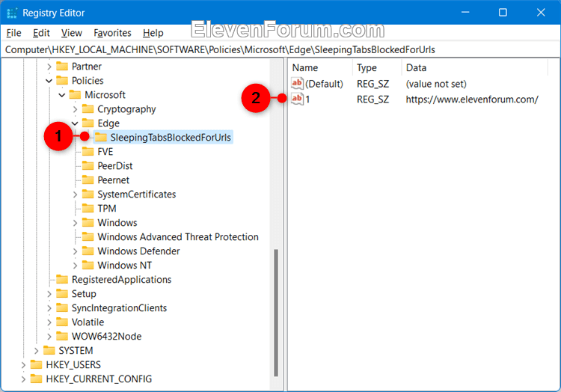Open the Edit menu
Image resolution: width=561 pixels, height=392 pixels.
point(41,33)
